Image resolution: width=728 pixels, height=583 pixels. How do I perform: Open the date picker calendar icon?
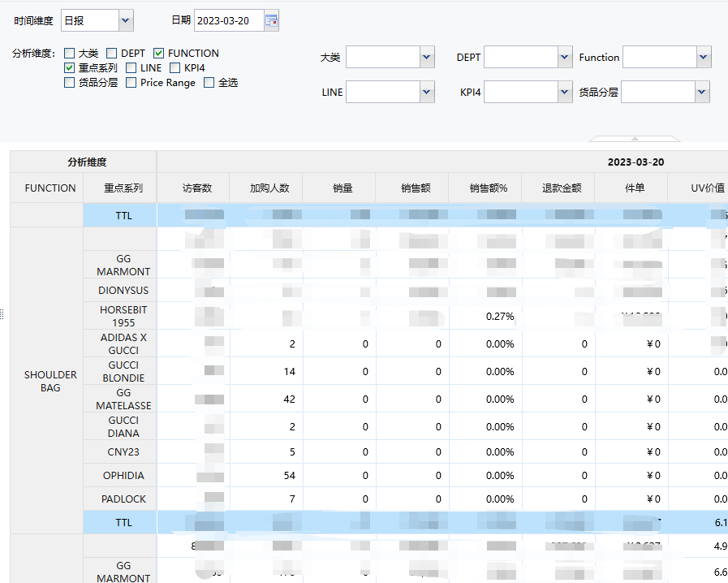[x=271, y=20]
